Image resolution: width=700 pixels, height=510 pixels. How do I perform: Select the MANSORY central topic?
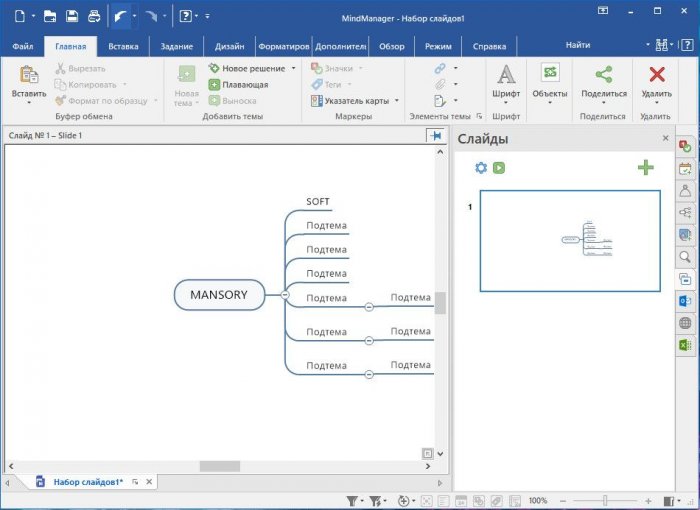219,295
